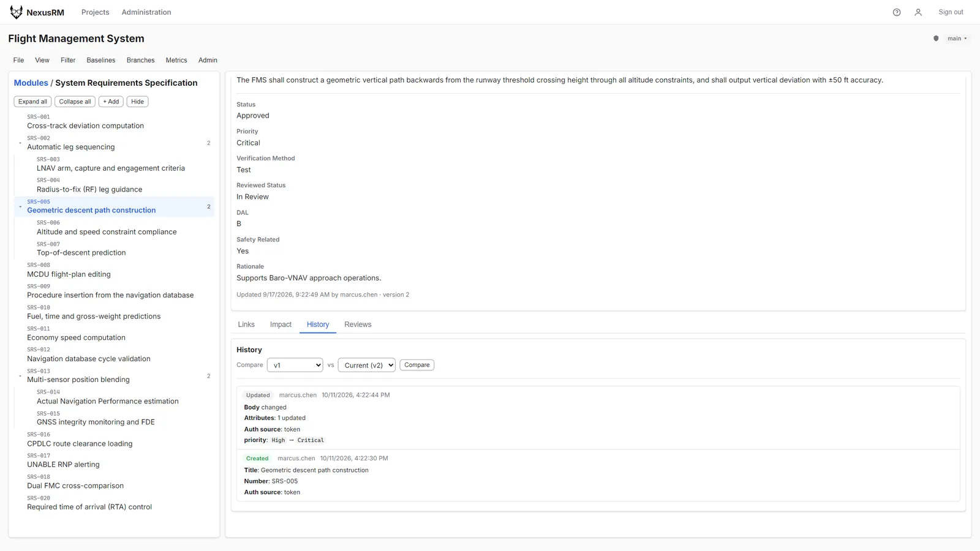The width and height of the screenshot is (980, 551).
Task: Go to Projects in top navigation
Action: 95,12
